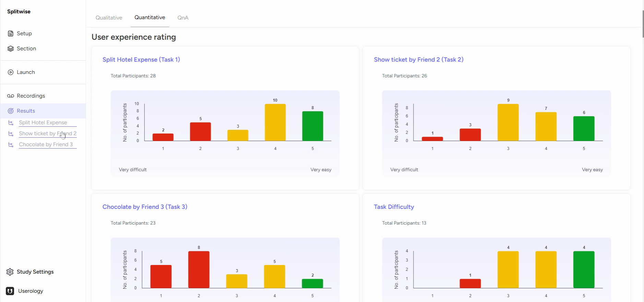Click the 'User experience rating' heading
This screenshot has width=644, height=302.
point(134,37)
